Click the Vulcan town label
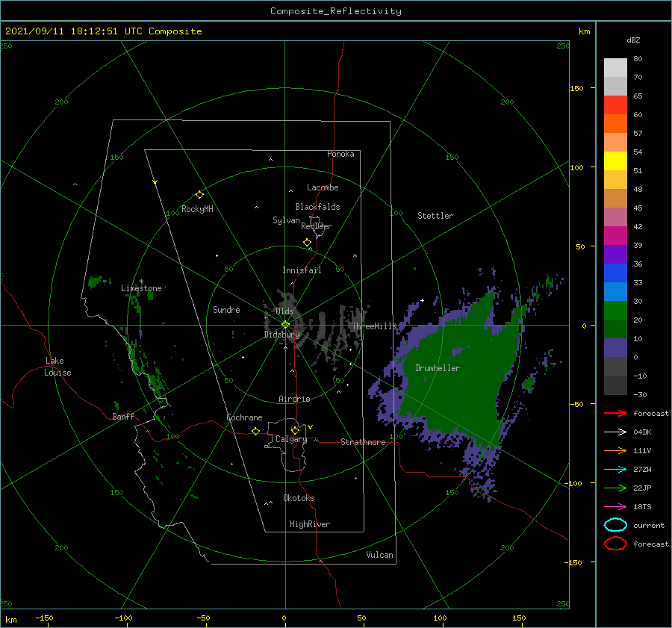 tap(380, 555)
